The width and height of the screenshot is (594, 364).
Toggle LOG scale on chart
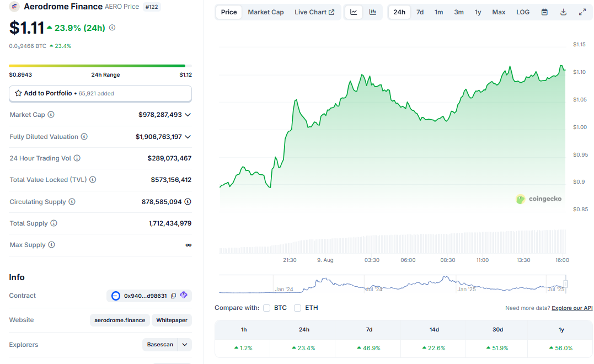pyautogui.click(x=523, y=12)
